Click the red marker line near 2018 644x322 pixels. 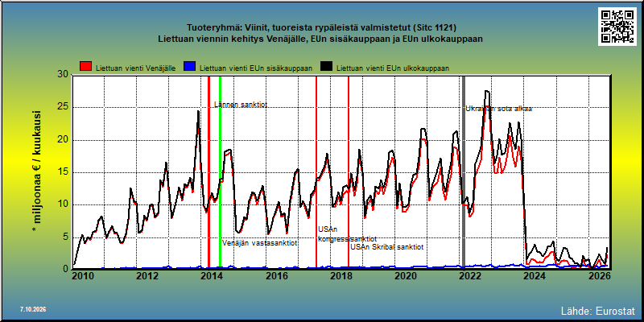click(349, 172)
